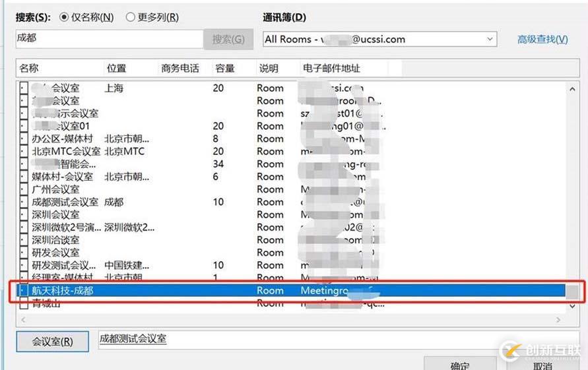This screenshot has height=370, width=588.
Task: Click the room icon beside 北京MTC会议室
Action: coord(24,152)
